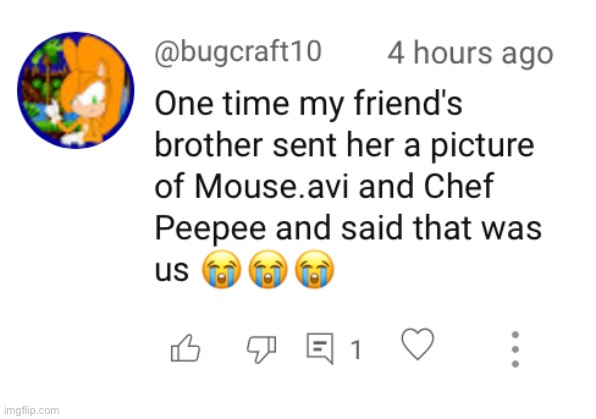The height and width of the screenshot is (419, 596).
Task: Click the last crying emoji
Action: [x=315, y=269]
